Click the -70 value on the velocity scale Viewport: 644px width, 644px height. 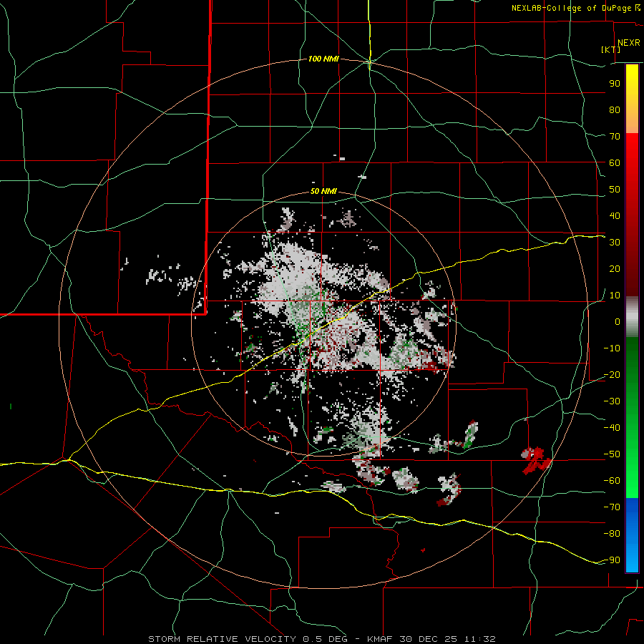612,507
